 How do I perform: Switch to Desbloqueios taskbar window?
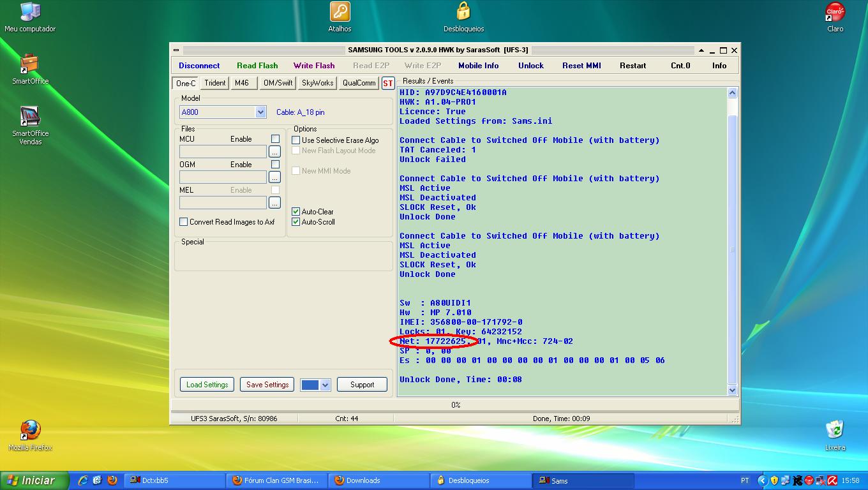481,480
